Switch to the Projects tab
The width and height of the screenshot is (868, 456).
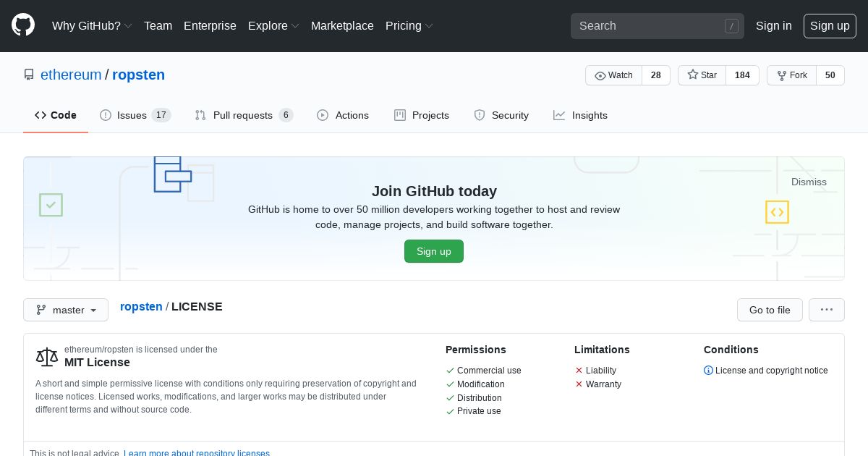[422, 115]
